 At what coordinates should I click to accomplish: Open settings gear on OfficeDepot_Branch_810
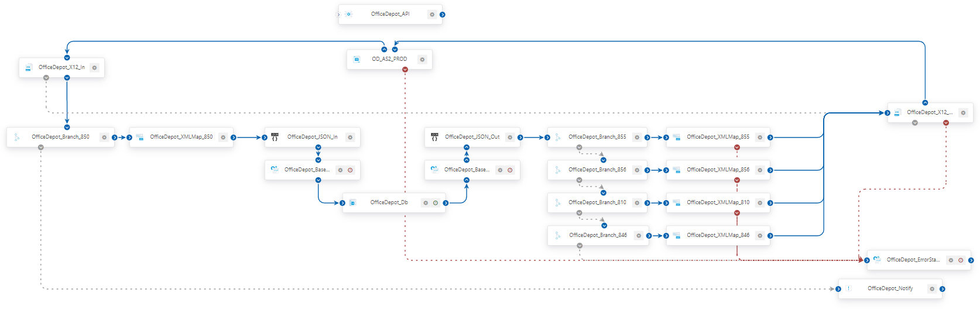tap(637, 203)
